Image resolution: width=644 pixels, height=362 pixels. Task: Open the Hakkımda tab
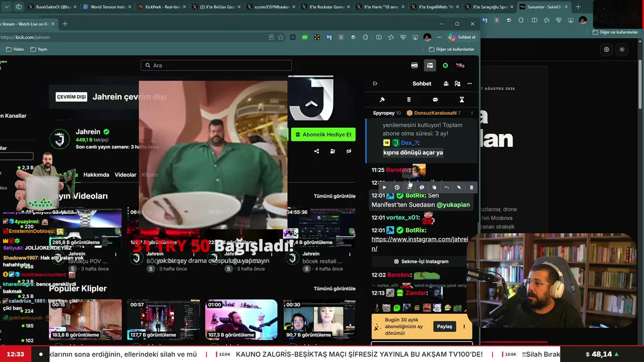[96, 175]
